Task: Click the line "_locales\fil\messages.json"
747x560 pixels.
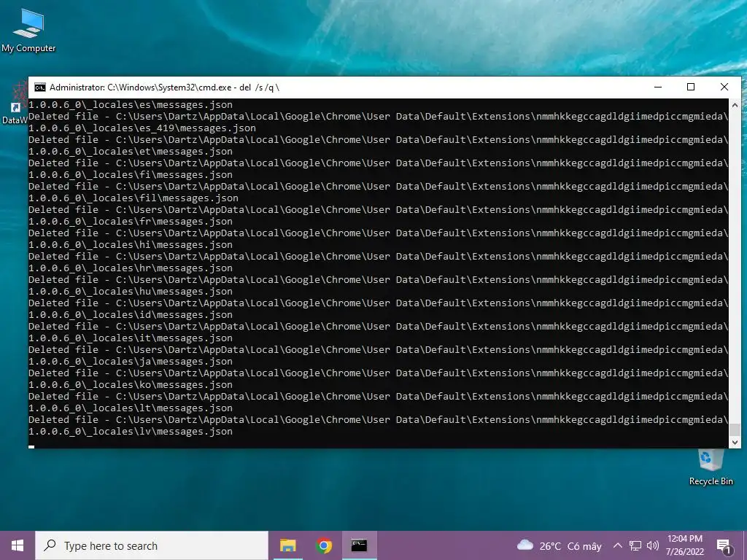Action: (133, 198)
